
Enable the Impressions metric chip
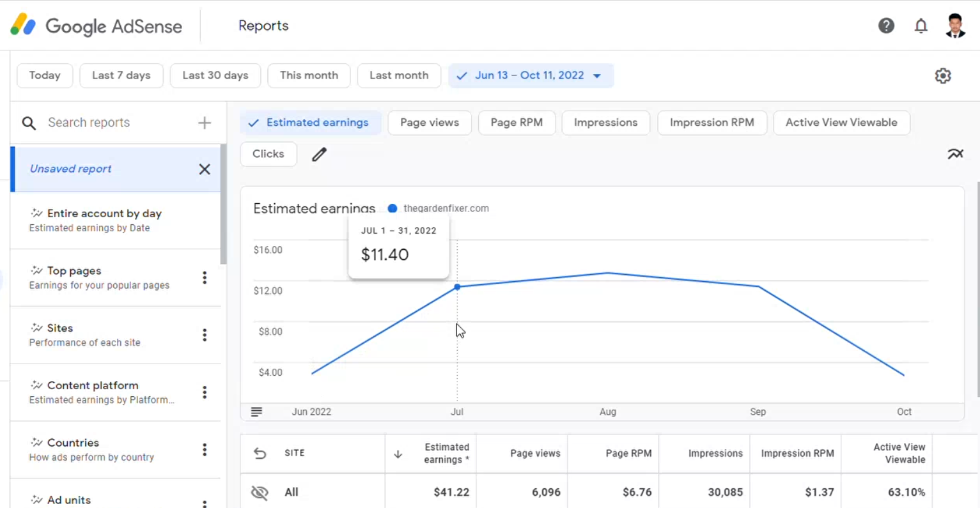[605, 123]
